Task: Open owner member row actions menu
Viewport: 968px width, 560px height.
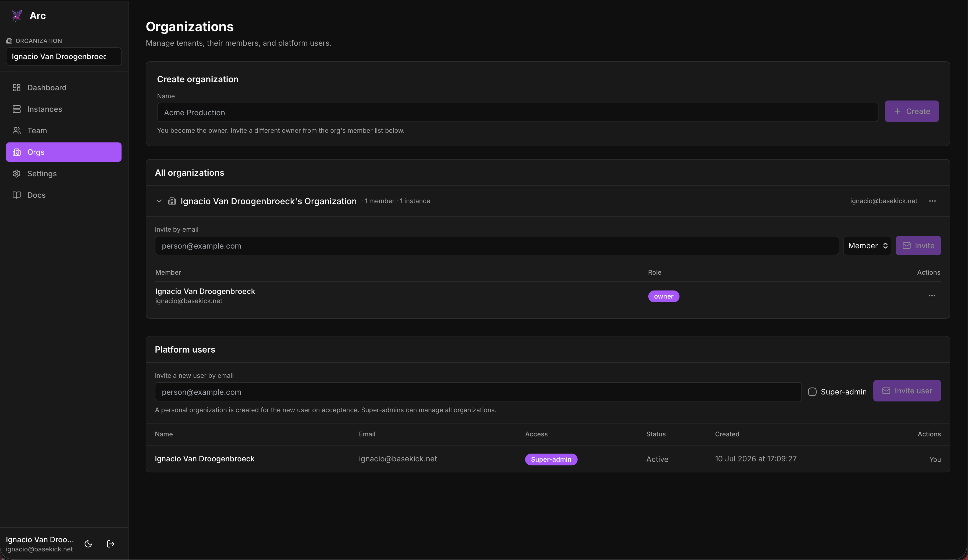Action: pos(932,296)
